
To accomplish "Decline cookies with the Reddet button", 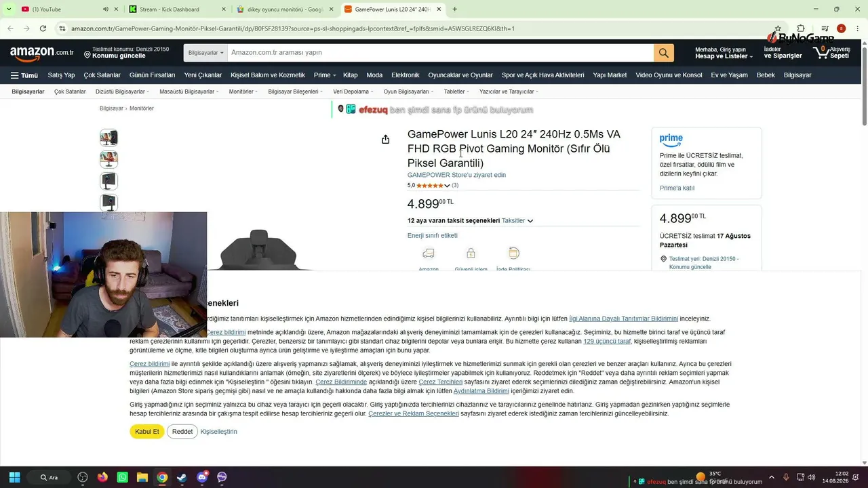I will [x=182, y=432].
